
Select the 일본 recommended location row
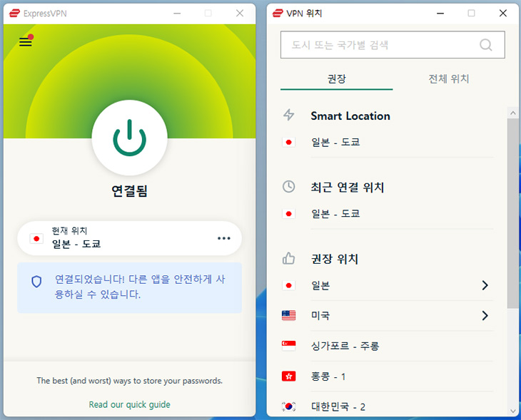tap(387, 285)
